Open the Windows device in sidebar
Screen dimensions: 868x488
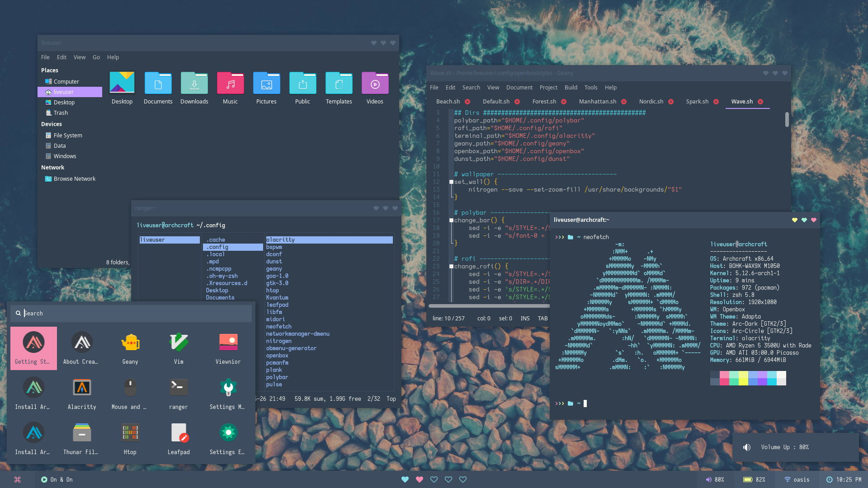[70, 156]
